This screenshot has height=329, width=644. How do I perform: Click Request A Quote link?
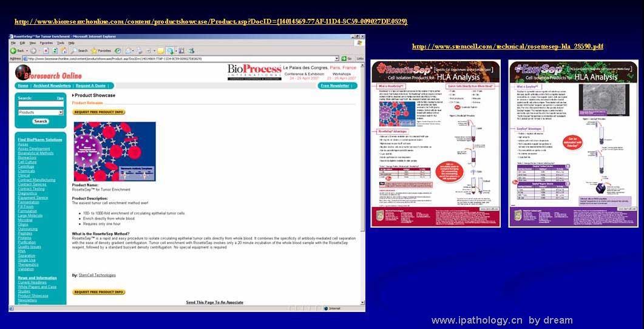pos(91,86)
